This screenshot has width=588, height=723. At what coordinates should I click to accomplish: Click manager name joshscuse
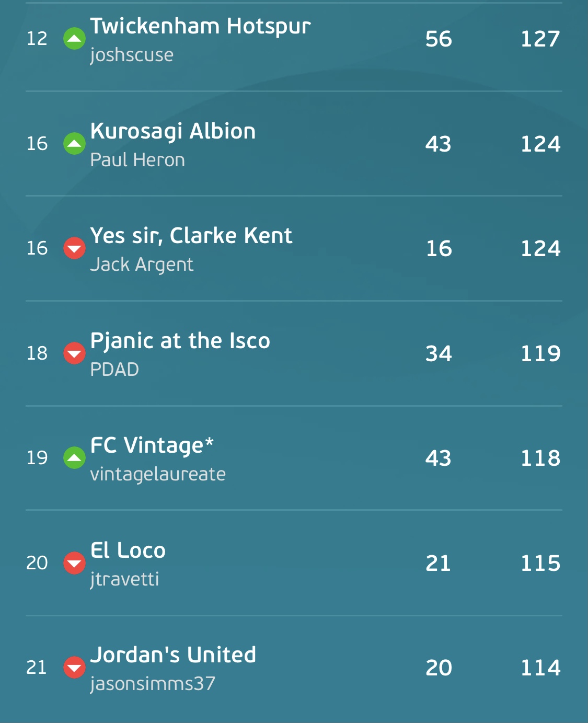click(132, 55)
